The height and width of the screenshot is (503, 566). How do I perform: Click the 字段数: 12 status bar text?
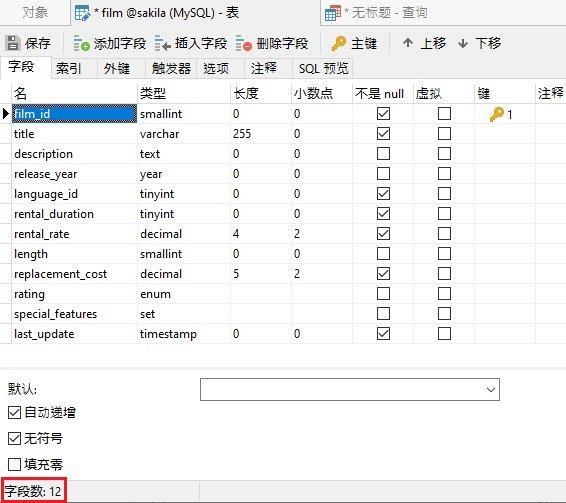pos(33,491)
